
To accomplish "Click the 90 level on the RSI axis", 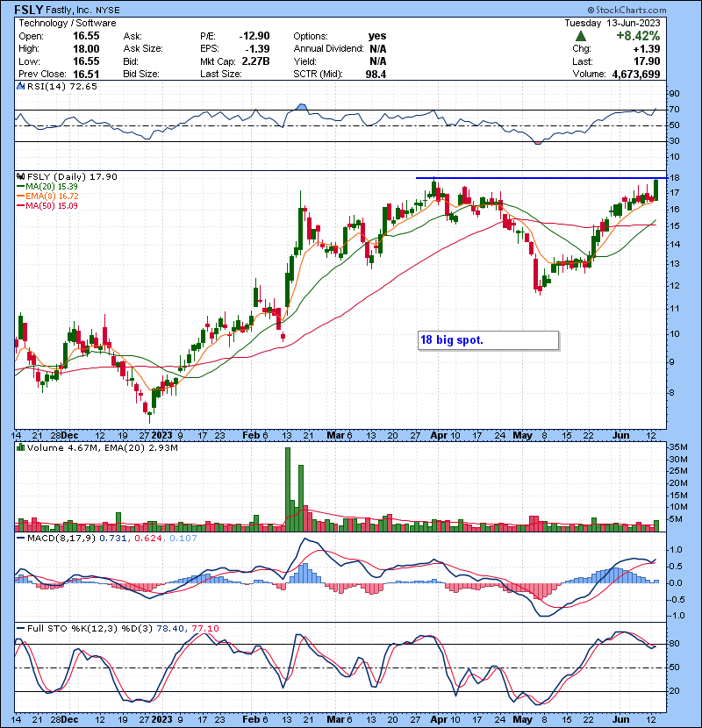I will [674, 93].
